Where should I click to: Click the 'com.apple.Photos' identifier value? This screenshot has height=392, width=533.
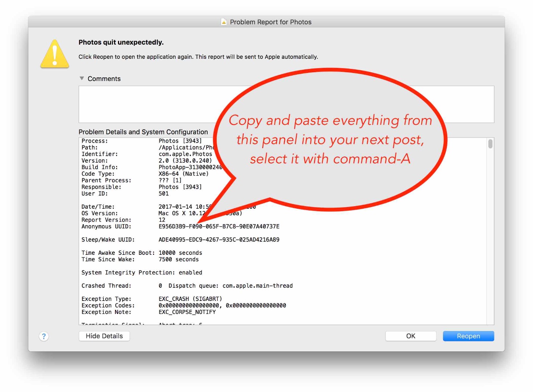pyautogui.click(x=185, y=154)
